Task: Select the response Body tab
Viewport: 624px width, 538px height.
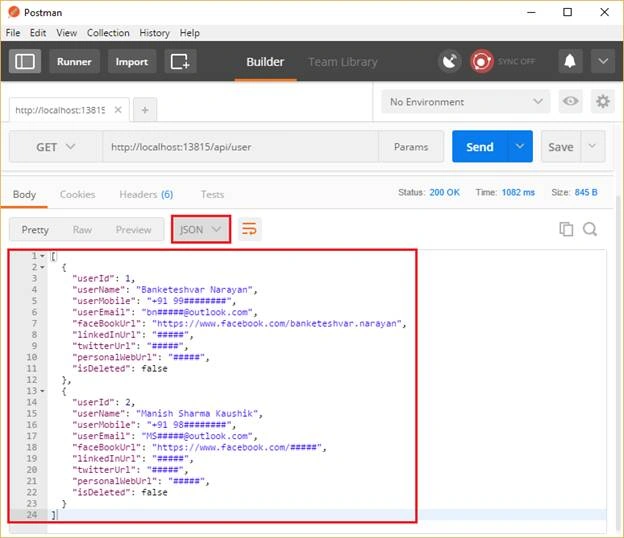Action: (x=24, y=195)
